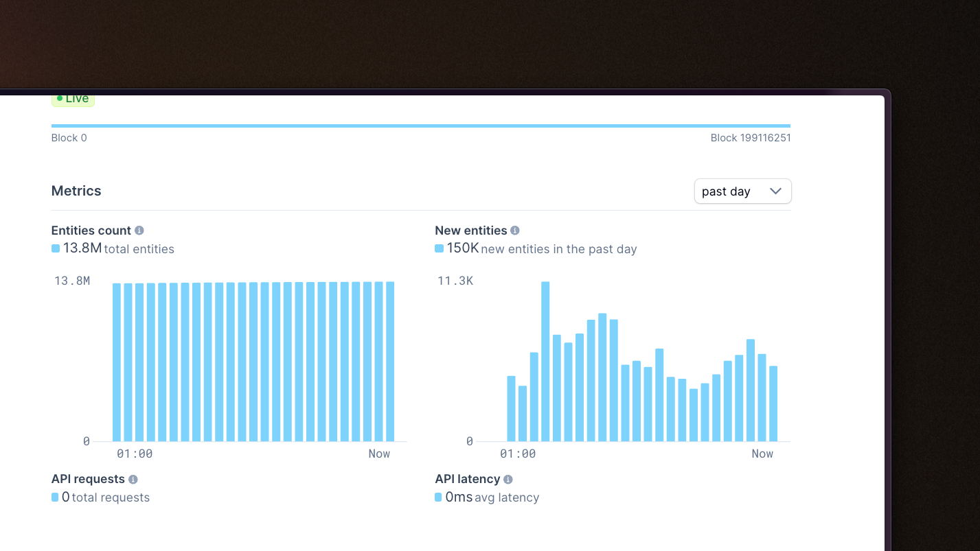
Task: Click the API latency title
Action: point(468,479)
